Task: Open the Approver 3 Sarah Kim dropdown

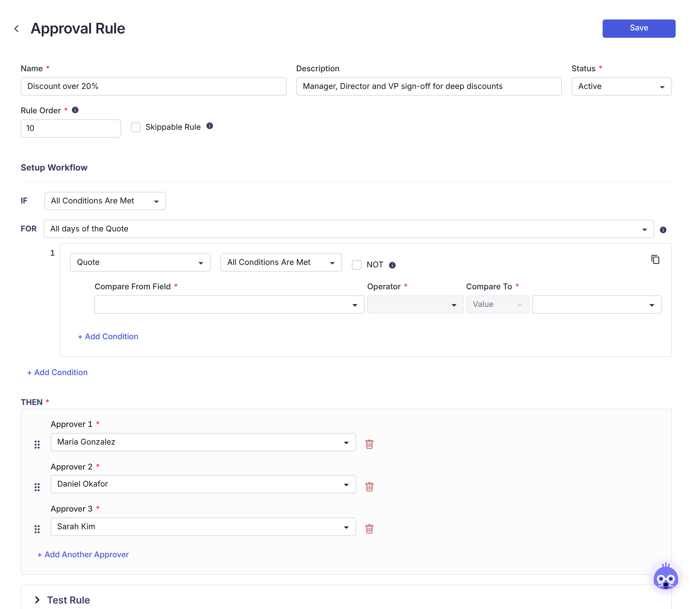Action: 203,527
